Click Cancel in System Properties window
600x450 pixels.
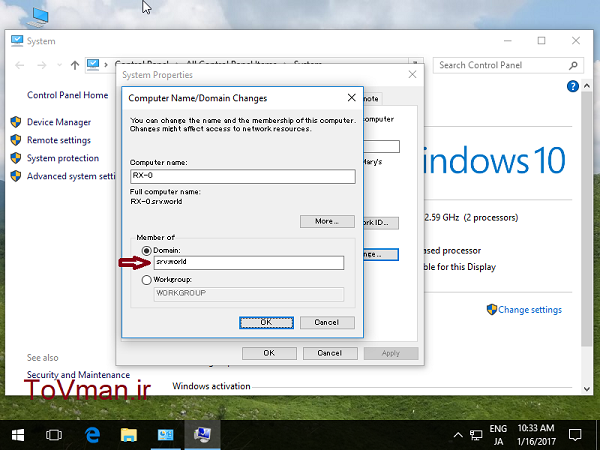(330, 353)
